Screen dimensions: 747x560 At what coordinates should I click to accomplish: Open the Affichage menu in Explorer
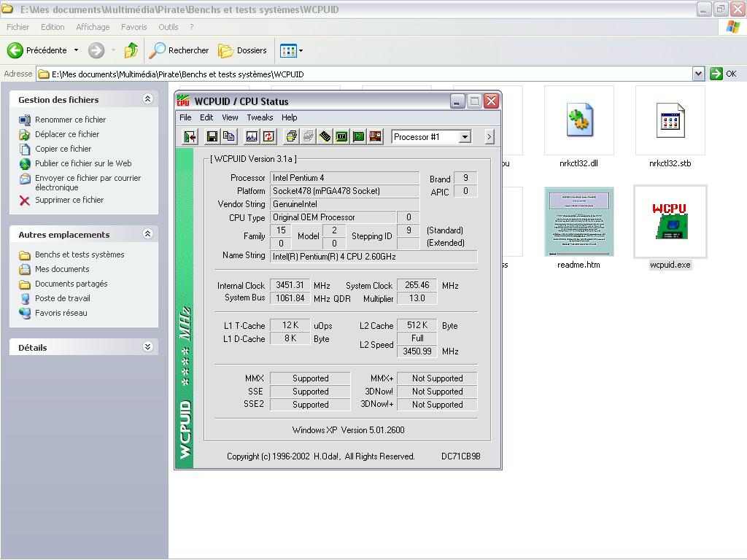(93, 27)
